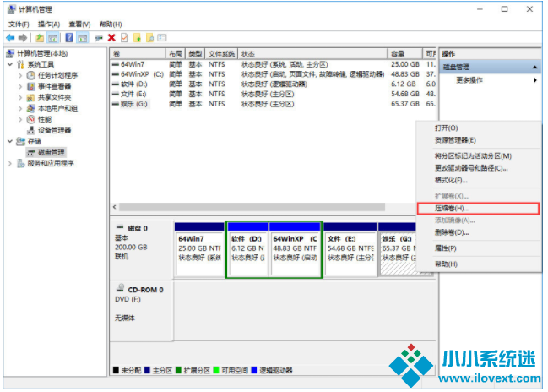Click the grey Forward arrow in toolbar

pos(23,38)
